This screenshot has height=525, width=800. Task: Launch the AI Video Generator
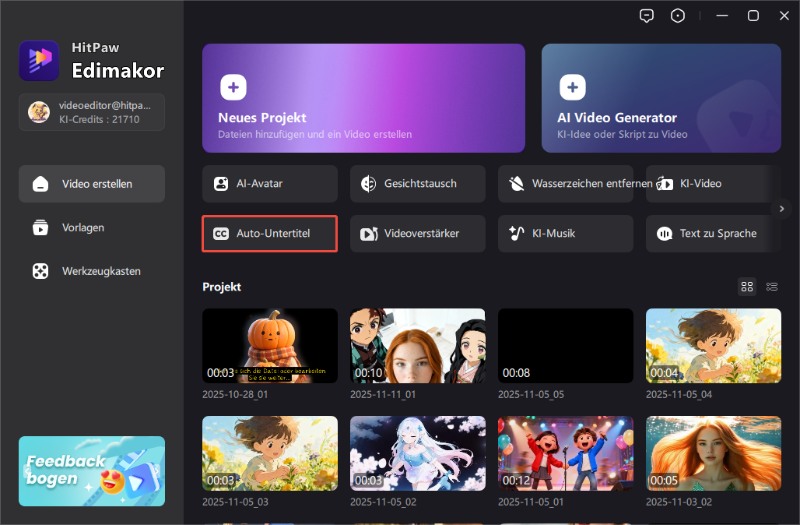tap(661, 97)
